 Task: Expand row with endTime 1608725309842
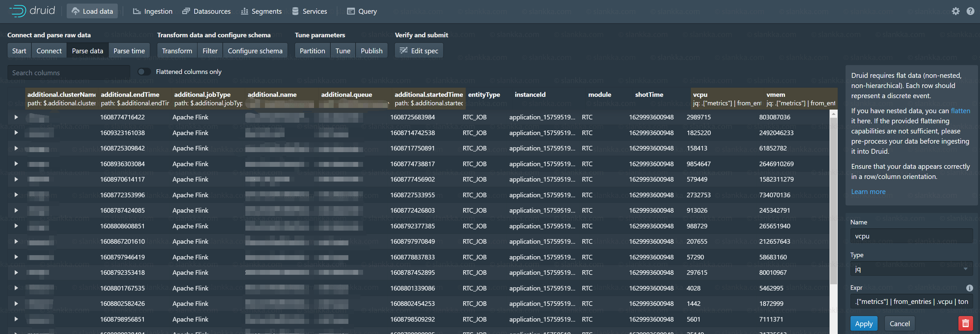pyautogui.click(x=16, y=149)
